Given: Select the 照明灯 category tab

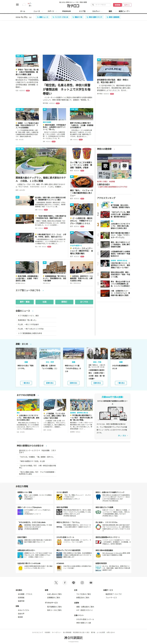Looking at the screenshot, I should click(64, 302).
